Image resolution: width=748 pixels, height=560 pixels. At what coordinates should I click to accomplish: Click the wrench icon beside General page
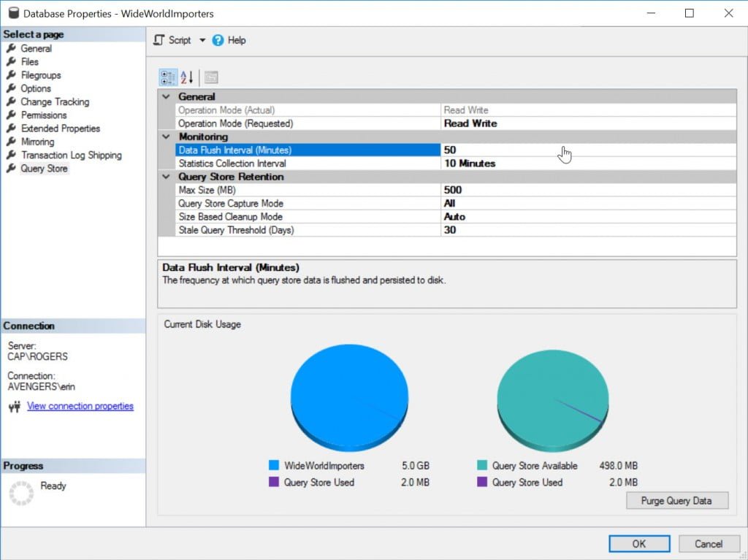pyautogui.click(x=11, y=48)
